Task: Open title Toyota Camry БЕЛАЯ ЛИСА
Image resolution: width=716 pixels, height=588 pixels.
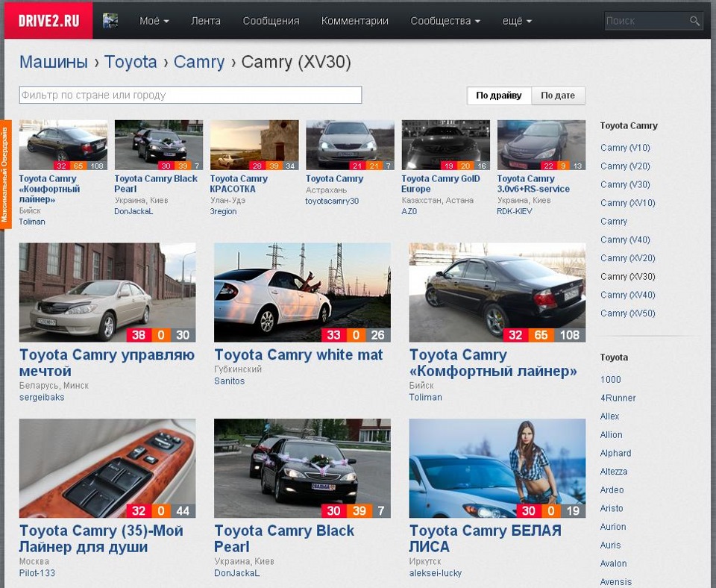Action: [486, 539]
